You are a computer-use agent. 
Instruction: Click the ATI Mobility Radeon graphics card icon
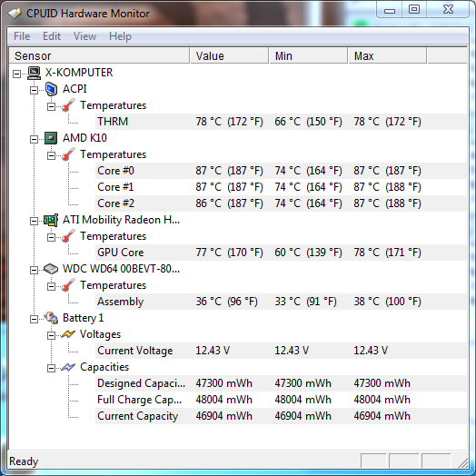[x=51, y=220]
